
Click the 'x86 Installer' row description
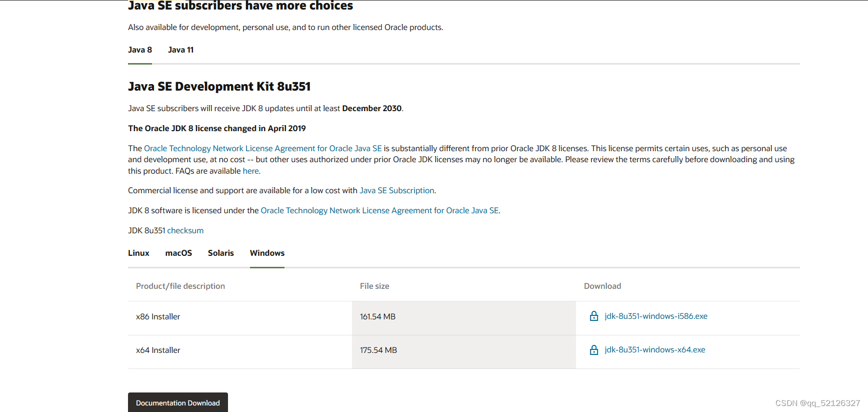[158, 316]
